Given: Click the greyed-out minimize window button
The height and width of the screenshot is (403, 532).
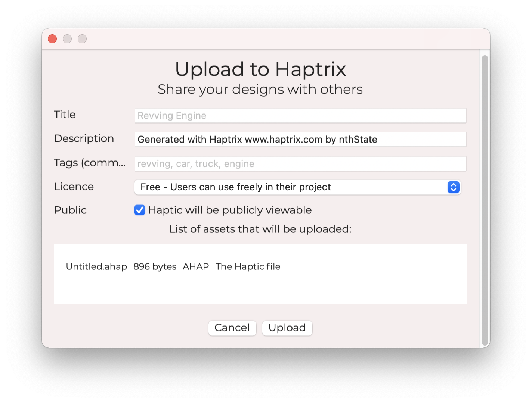Looking at the screenshot, I should pos(67,39).
